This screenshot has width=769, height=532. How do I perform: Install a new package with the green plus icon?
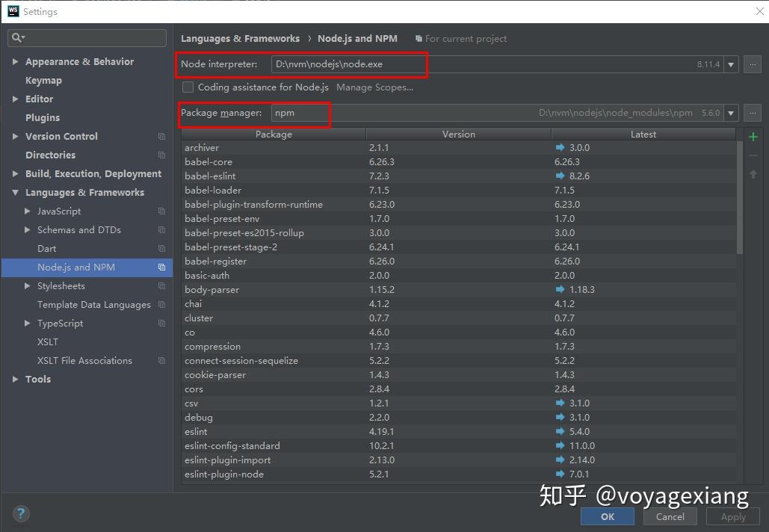pyautogui.click(x=753, y=137)
